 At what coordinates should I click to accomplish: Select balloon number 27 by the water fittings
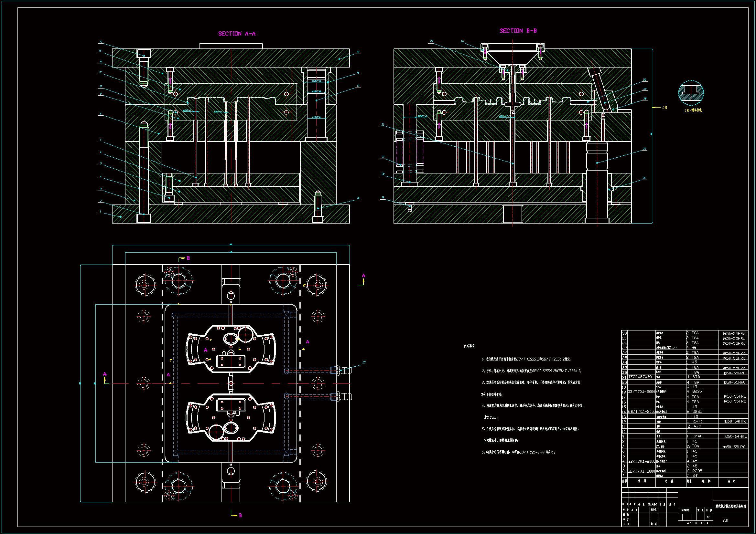pos(364,362)
